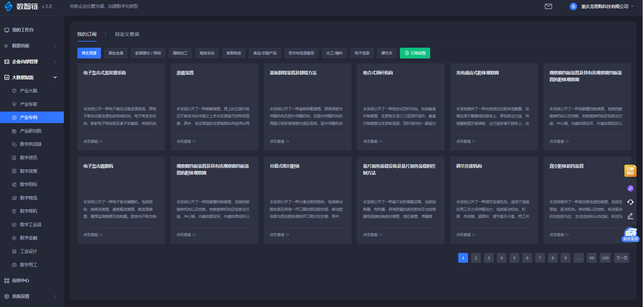Image resolution: width=644 pixels, height=307 pixels.
Task: Switch to the 自定义查询 tab
Action: click(x=127, y=34)
